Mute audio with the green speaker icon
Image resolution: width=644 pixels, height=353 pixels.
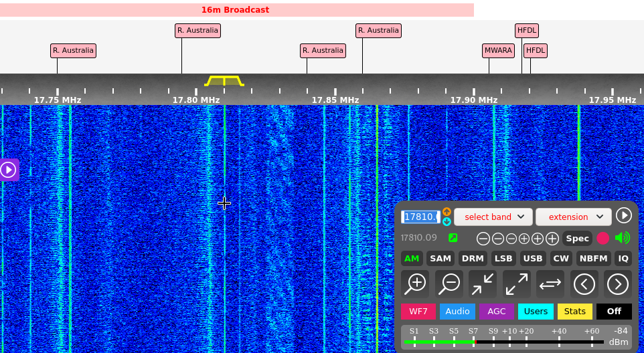(x=623, y=238)
